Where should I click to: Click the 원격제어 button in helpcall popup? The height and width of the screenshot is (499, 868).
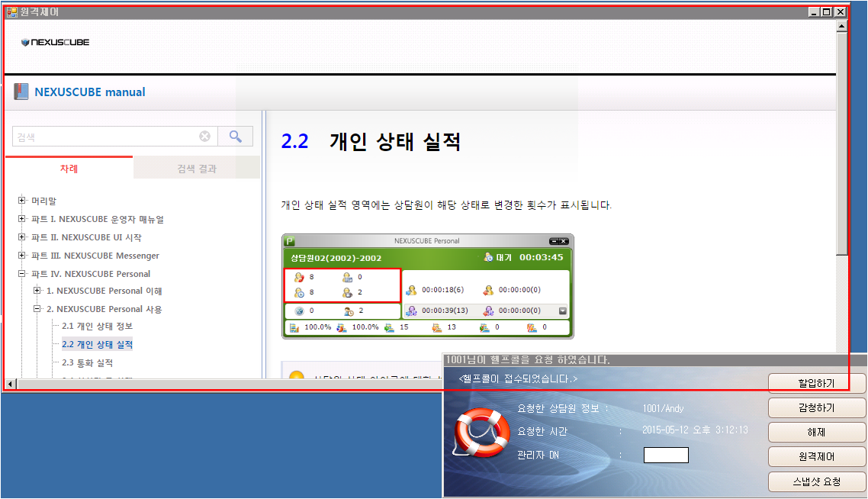tap(817, 456)
